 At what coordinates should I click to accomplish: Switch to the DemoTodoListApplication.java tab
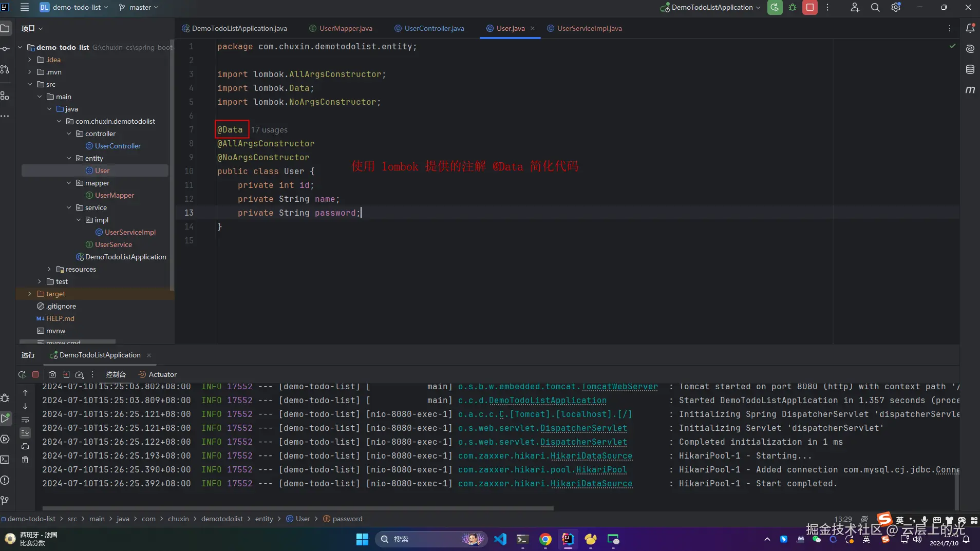235,28
